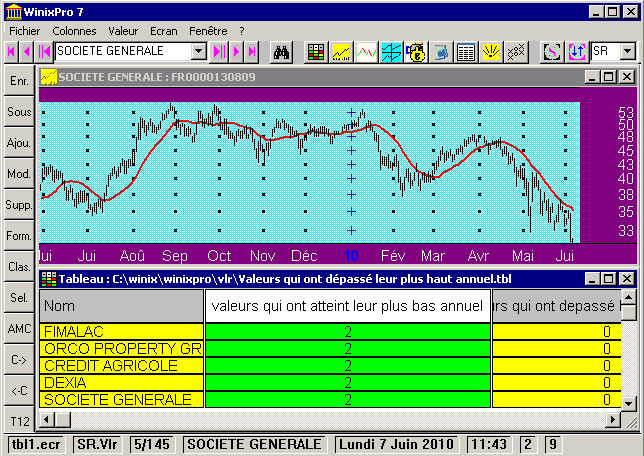
Task: Click the cyan trend-lines chart icon
Action: pos(391,52)
